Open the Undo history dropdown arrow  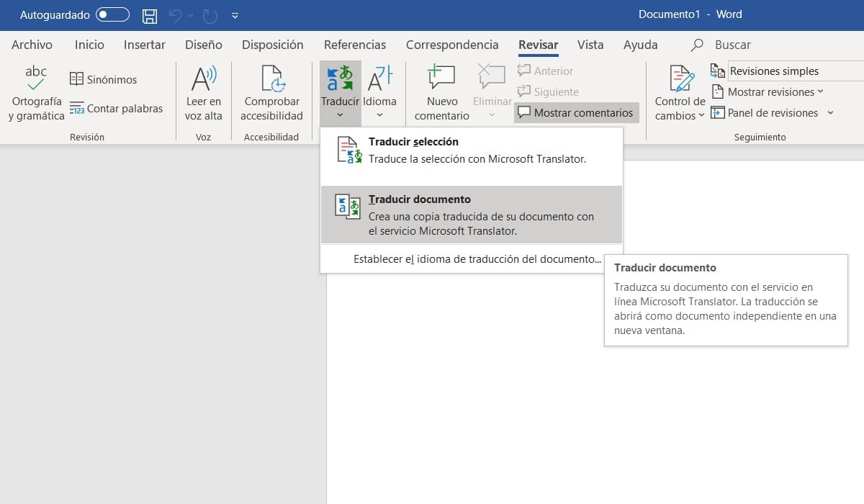coord(191,15)
